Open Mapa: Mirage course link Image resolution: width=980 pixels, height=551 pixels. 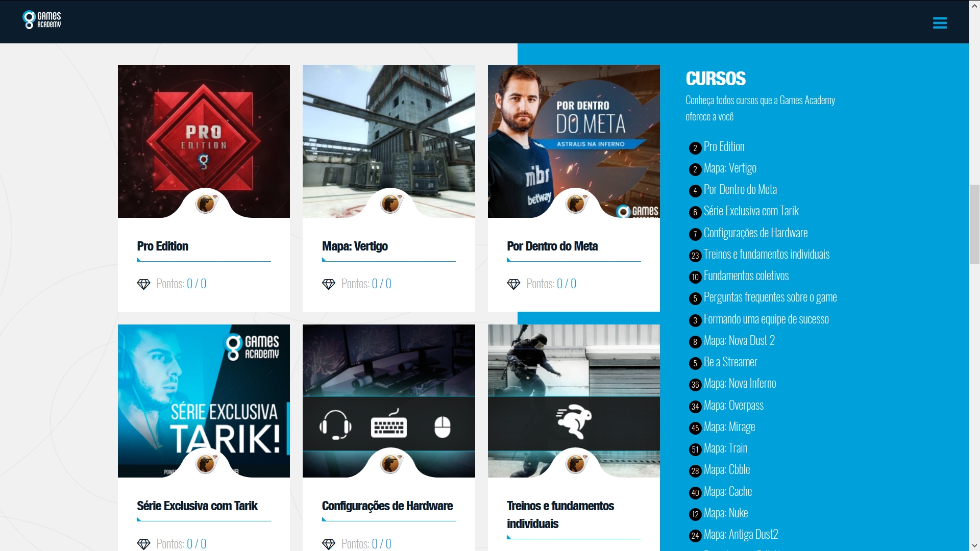(729, 427)
